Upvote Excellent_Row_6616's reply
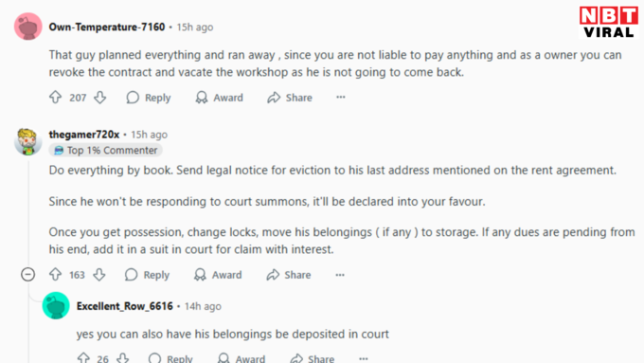This screenshot has height=363, width=644. (x=83, y=358)
